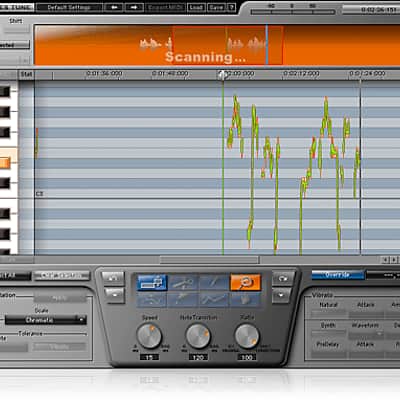Click the Load button

(x=196, y=7)
